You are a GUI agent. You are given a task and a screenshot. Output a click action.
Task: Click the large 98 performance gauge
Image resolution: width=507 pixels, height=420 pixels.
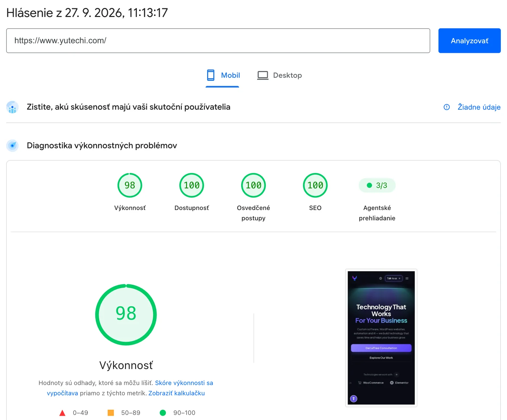point(126,315)
